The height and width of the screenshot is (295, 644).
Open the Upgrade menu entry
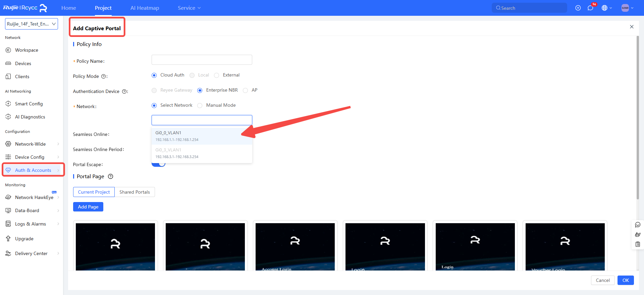coord(24,239)
